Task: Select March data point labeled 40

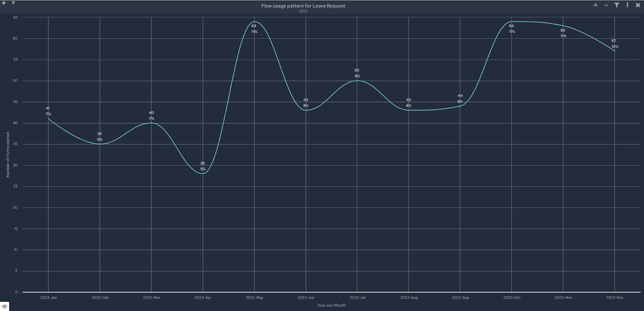Action: (x=151, y=123)
